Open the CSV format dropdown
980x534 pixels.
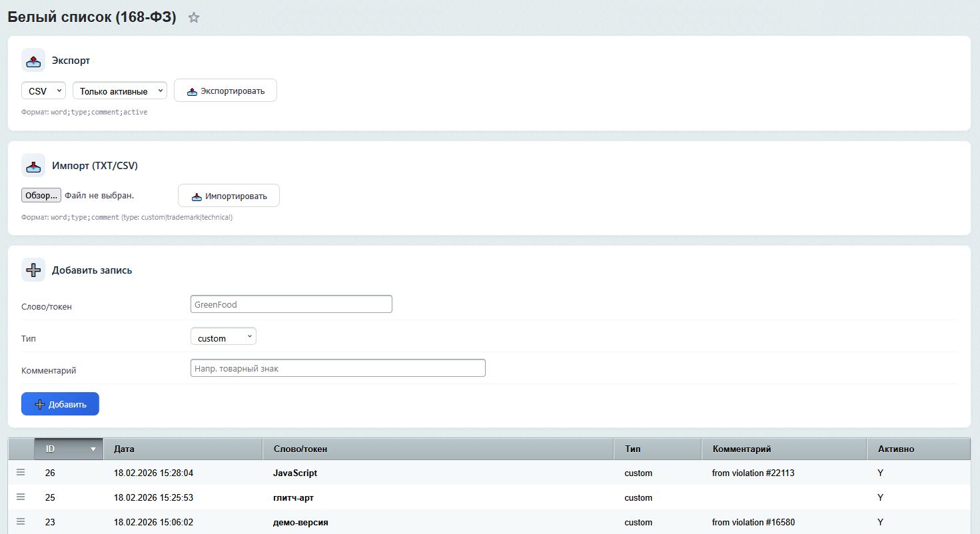(43, 91)
